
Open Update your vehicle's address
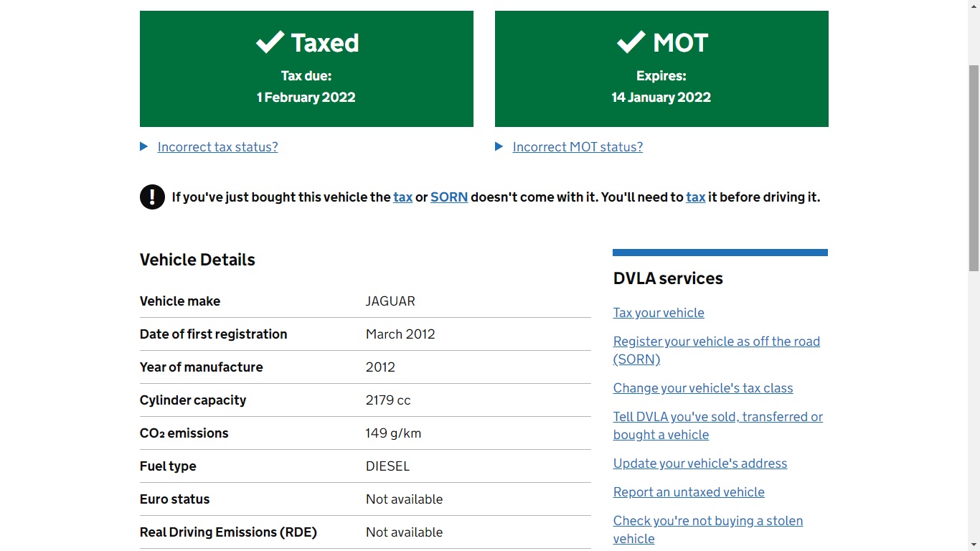click(x=700, y=463)
